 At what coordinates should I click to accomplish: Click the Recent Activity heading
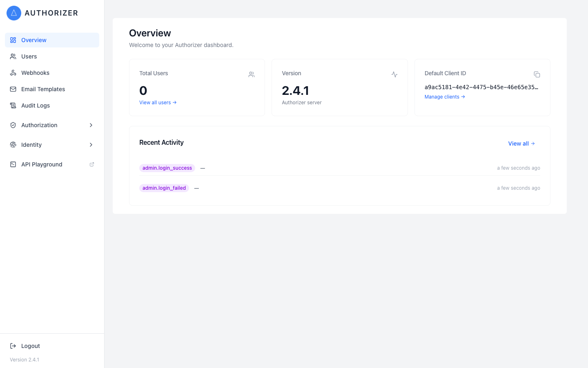[161, 142]
